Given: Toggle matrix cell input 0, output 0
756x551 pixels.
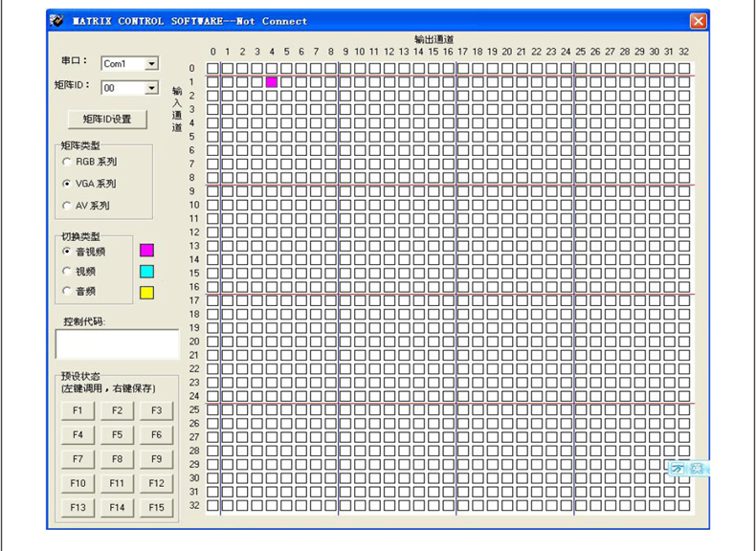Looking at the screenshot, I should (x=212, y=69).
